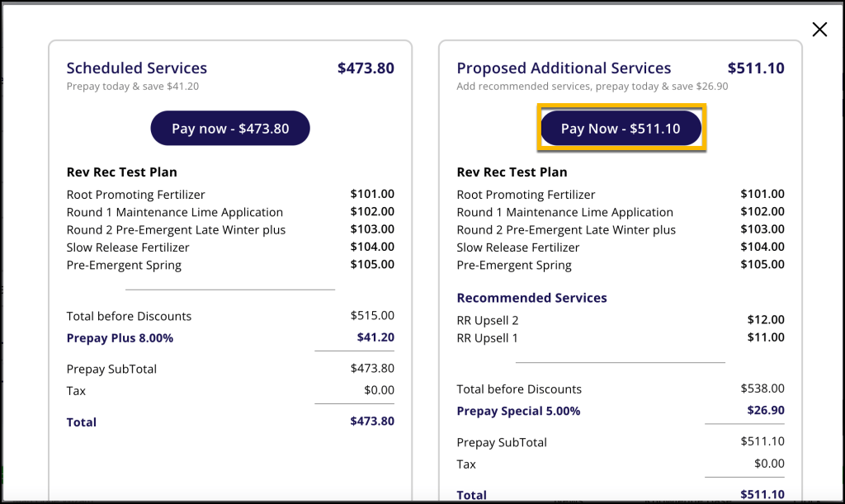Click the $26.90 prepay special amount

point(766,410)
